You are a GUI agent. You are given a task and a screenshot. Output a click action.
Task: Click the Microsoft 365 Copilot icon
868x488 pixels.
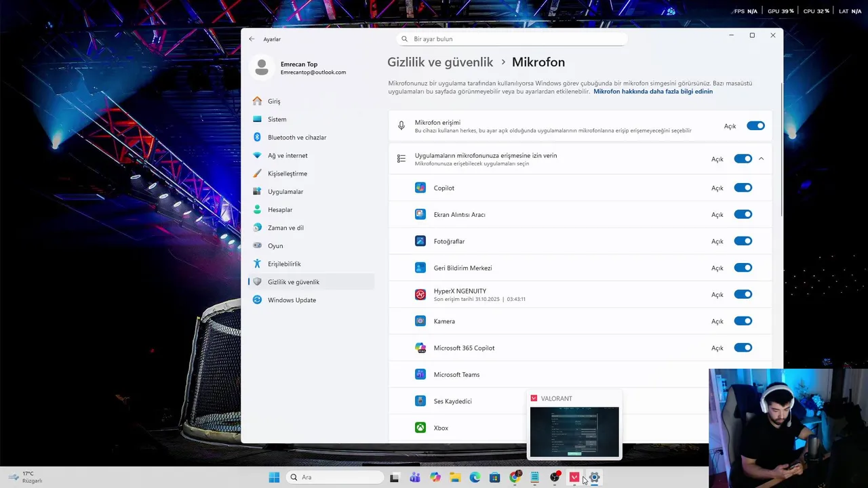pyautogui.click(x=420, y=348)
